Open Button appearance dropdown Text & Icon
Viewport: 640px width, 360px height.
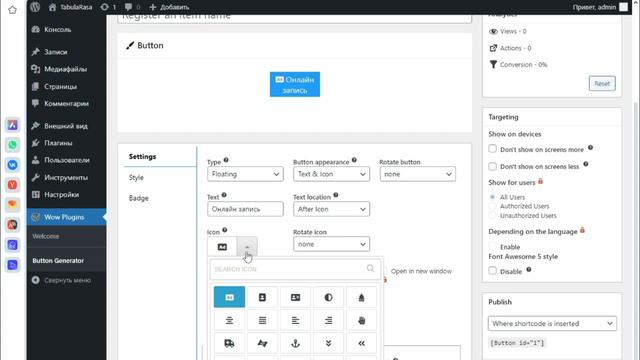331,174
